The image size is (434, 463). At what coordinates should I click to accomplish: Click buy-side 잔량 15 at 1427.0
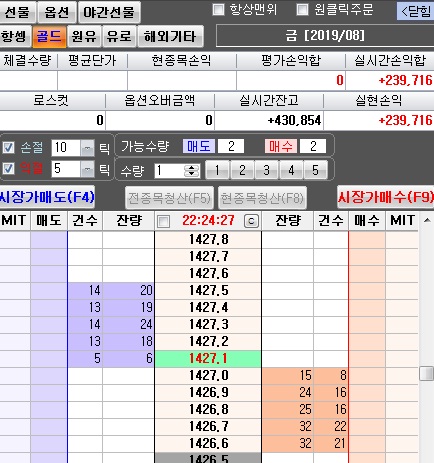point(287,376)
